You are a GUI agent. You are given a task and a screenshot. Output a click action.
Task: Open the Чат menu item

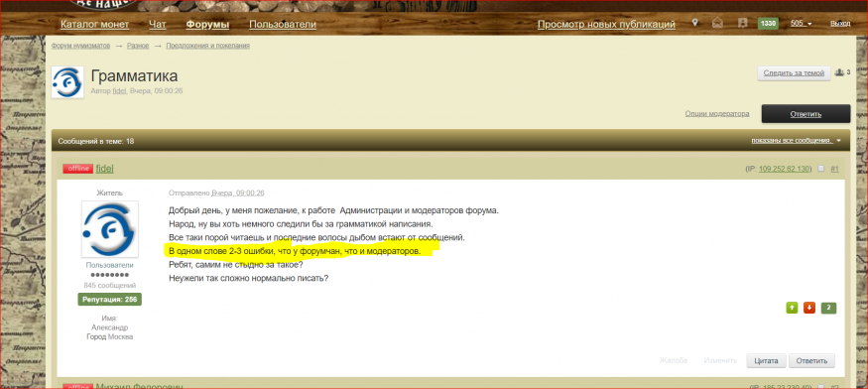158,25
